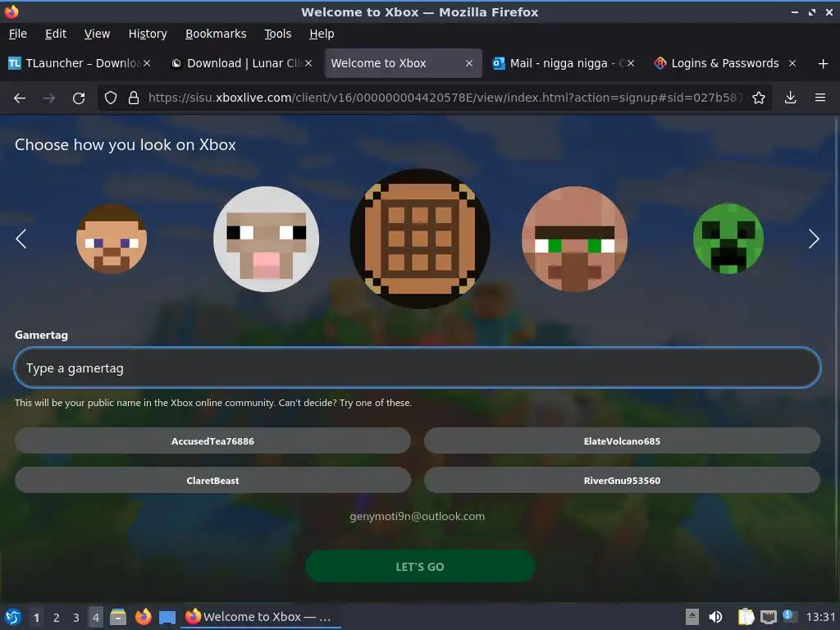The image size is (840, 630).
Task: Focus Welcome to Xbox taskbar window entry
Action: [261, 617]
